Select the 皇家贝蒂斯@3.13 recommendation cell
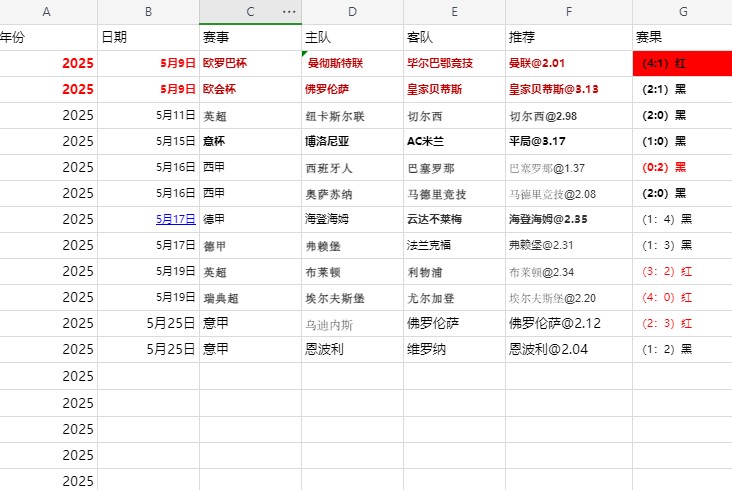The image size is (732, 490). 568,89
